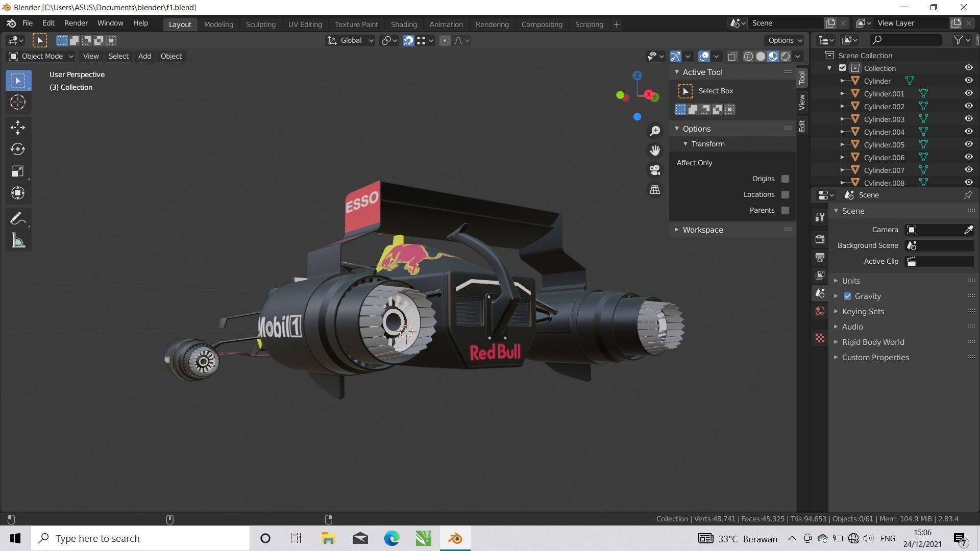Viewport: 980px width, 551px height.
Task: Select the Transform tool
Action: coord(18,193)
